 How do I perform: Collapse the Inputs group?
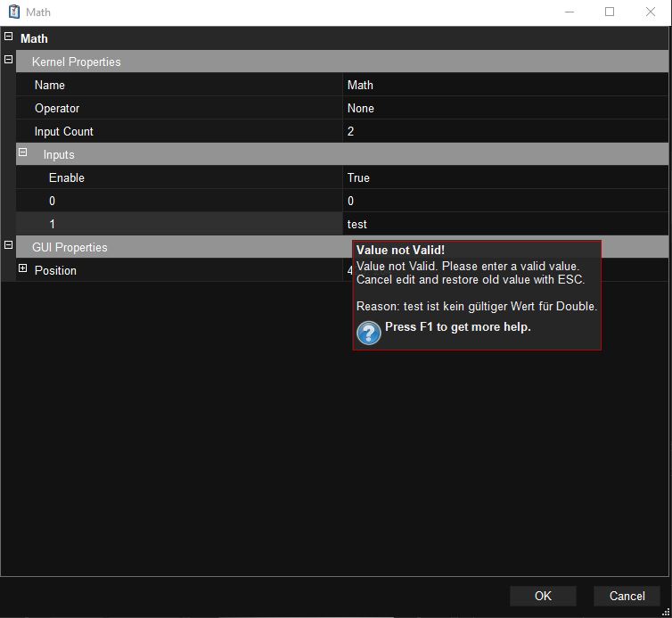(23, 153)
